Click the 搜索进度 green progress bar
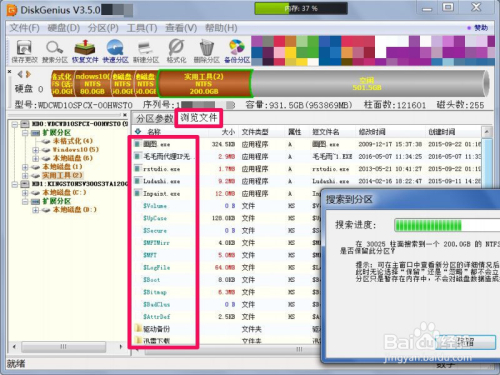This screenshot has width=500, height=375. click(447, 225)
